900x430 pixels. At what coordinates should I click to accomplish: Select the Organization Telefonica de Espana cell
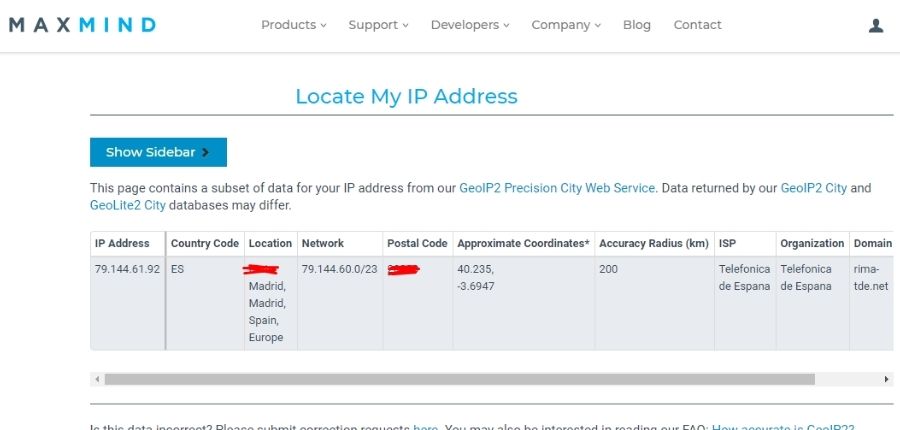tap(813, 303)
